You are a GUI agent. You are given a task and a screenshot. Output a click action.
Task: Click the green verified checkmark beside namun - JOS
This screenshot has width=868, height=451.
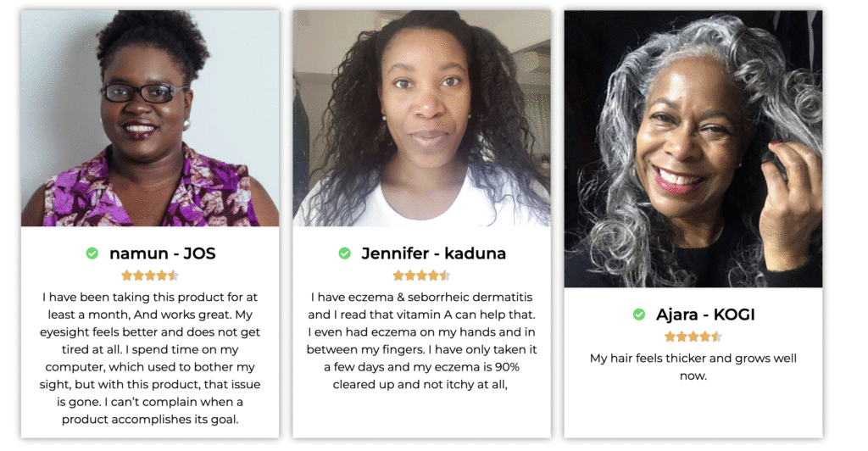point(92,253)
